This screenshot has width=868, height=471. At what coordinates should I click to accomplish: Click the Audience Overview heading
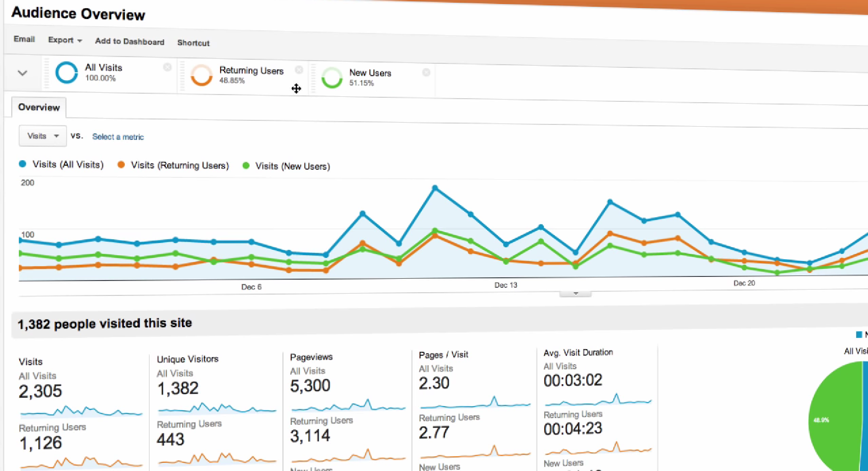pos(78,14)
